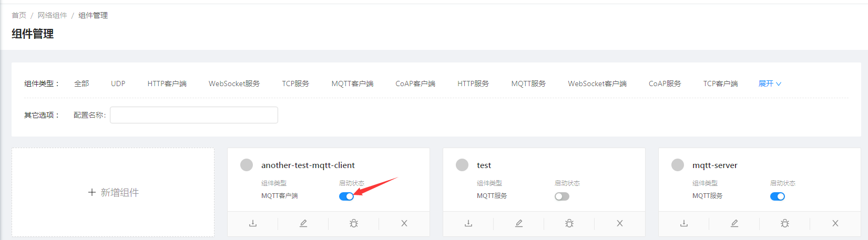This screenshot has height=240, width=868.
Task: Open the debug bug icon on test card
Action: [x=569, y=223]
